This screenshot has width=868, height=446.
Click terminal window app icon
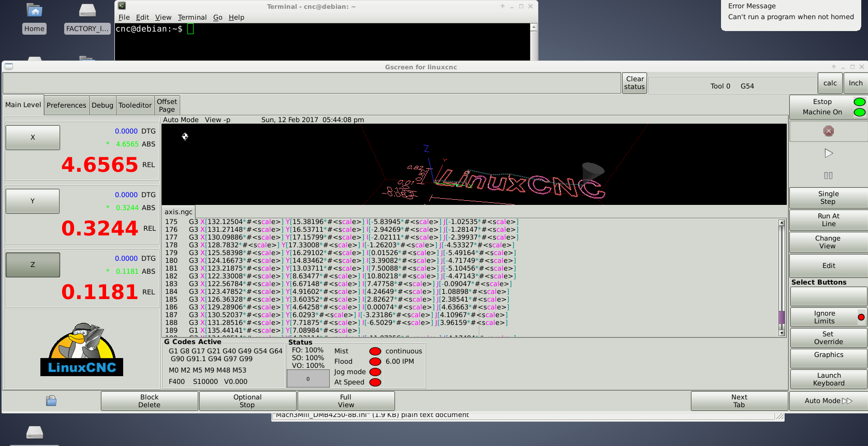click(122, 6)
